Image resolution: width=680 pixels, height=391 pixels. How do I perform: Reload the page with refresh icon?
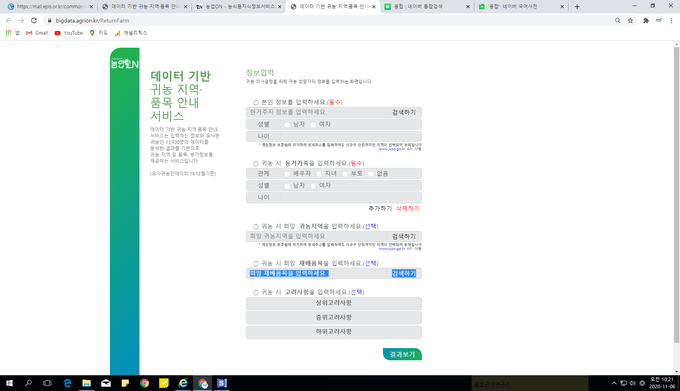click(x=34, y=20)
